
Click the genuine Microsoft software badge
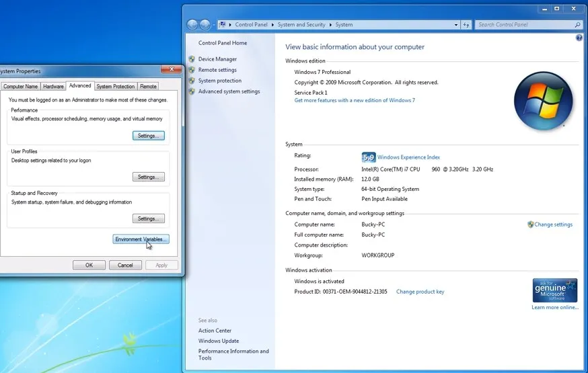[x=554, y=290]
